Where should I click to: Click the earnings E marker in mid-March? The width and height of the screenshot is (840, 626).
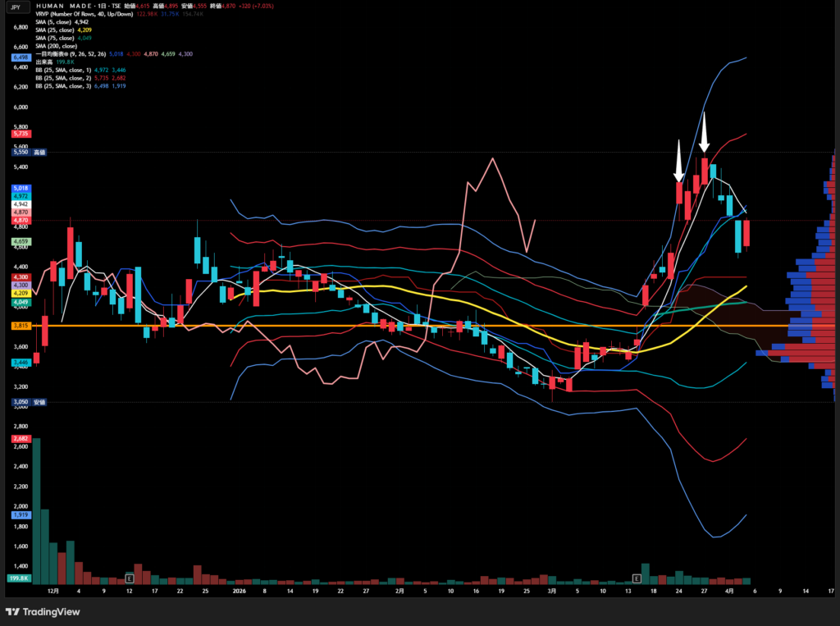(x=637, y=578)
